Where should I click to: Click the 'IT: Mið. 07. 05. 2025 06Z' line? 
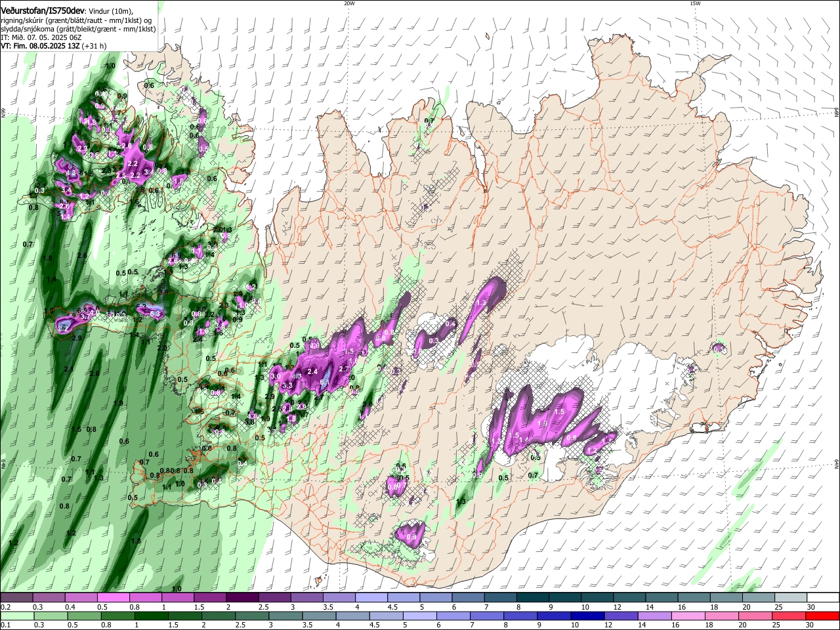pyautogui.click(x=40, y=37)
